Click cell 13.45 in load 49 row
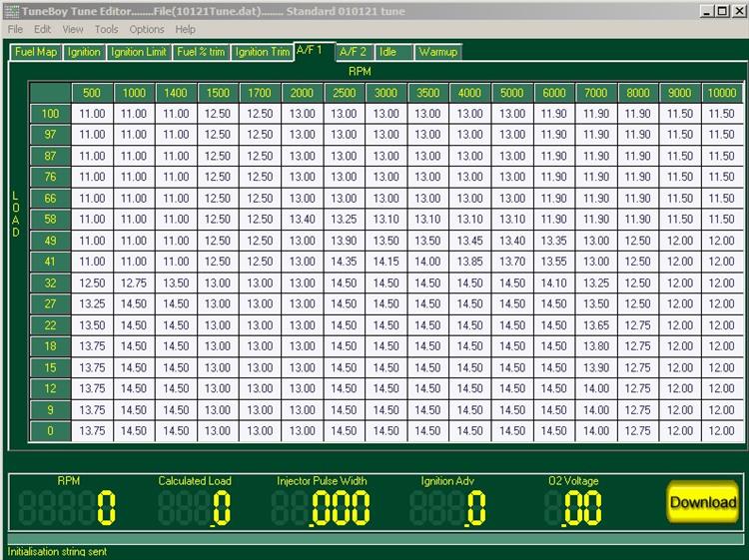The height and width of the screenshot is (560, 749). click(x=469, y=241)
